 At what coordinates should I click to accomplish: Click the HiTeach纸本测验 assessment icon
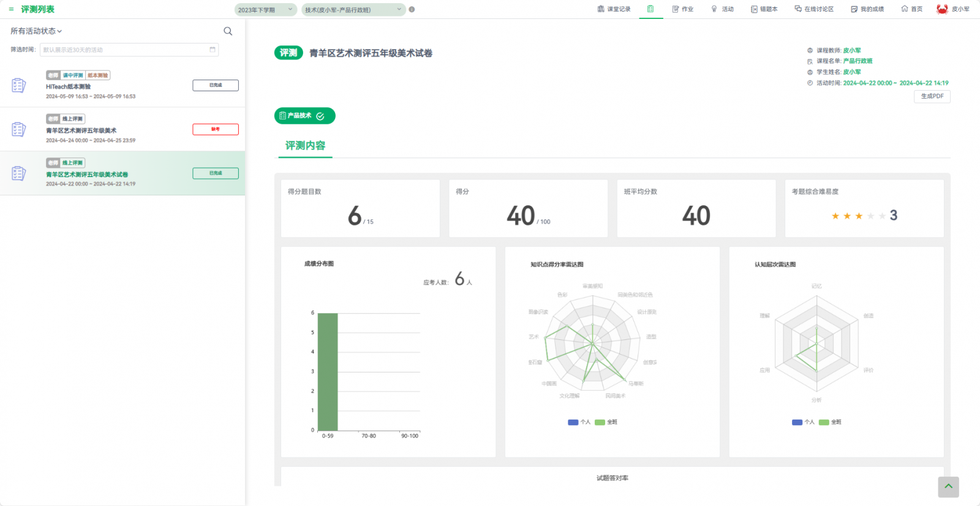(x=19, y=86)
